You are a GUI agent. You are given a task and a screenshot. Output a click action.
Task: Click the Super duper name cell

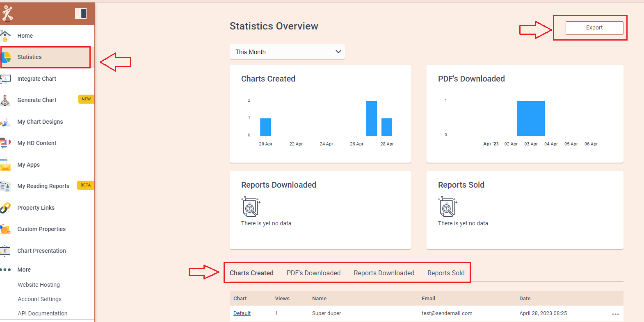point(327,313)
